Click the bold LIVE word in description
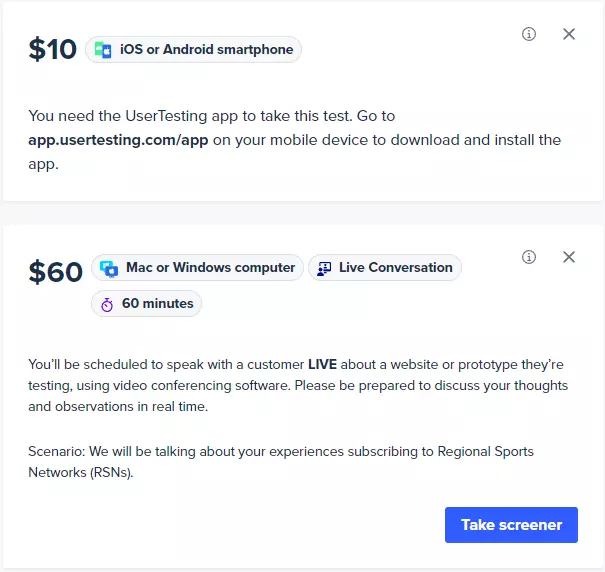The width and height of the screenshot is (605, 572). (x=322, y=364)
